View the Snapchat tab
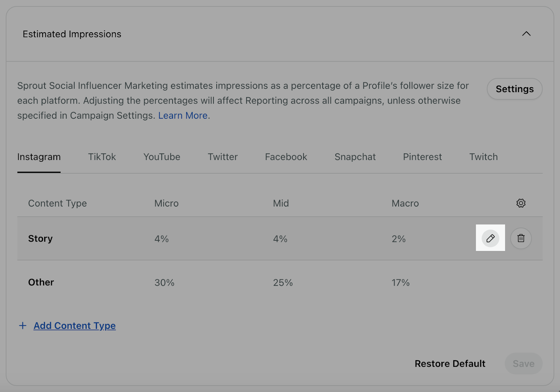 pos(355,157)
